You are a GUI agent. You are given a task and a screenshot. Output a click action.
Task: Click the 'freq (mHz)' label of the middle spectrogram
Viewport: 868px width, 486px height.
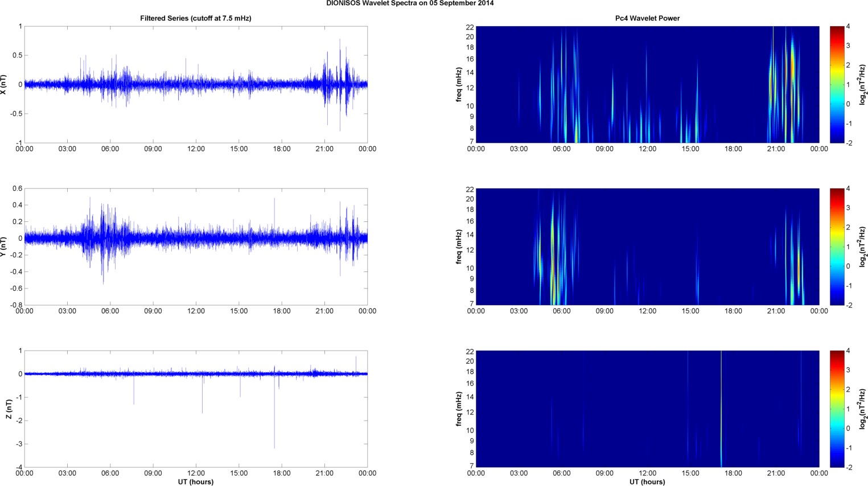coord(459,246)
